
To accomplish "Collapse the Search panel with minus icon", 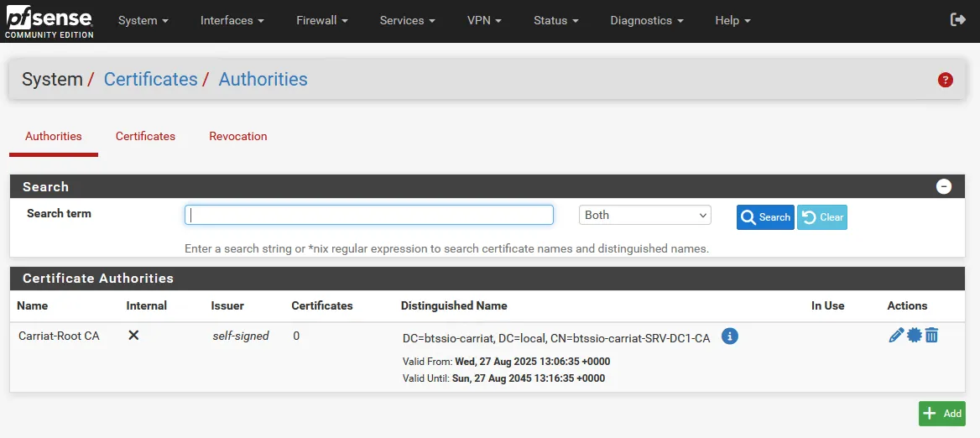I will pyautogui.click(x=944, y=186).
